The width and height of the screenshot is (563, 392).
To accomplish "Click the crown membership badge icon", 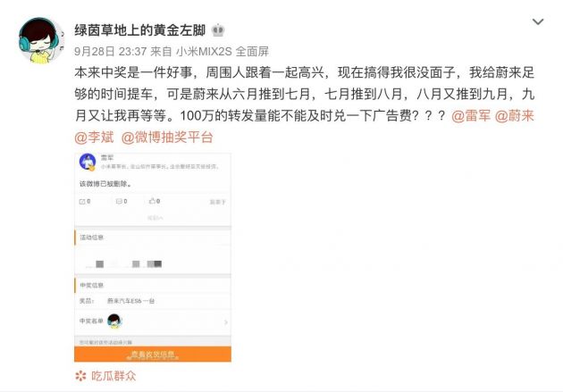I will 218,30.
